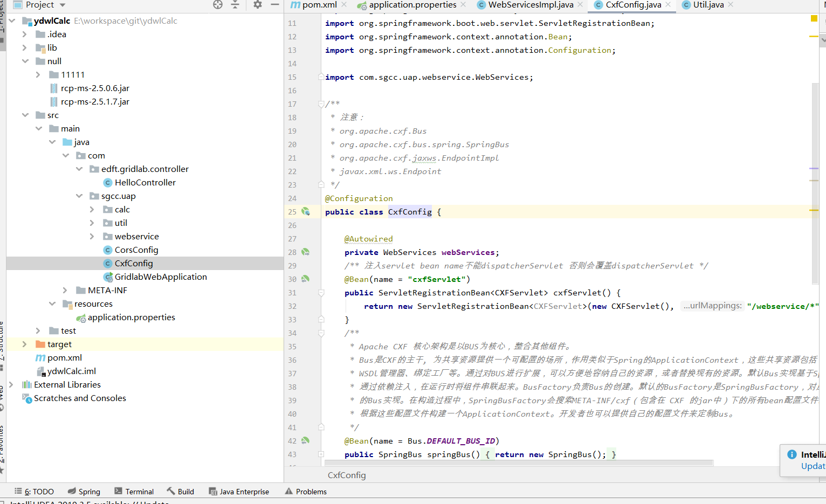Open CorsConfig class

coord(136,250)
